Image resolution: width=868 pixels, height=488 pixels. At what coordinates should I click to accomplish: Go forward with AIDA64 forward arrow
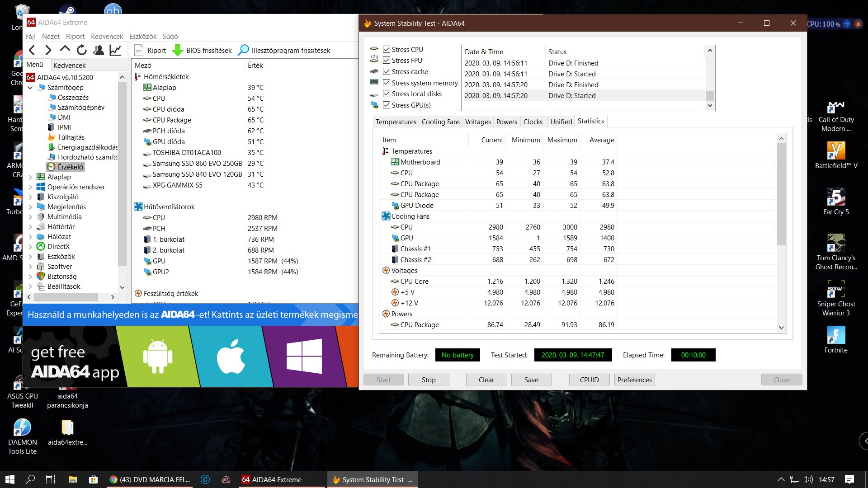pos(48,50)
